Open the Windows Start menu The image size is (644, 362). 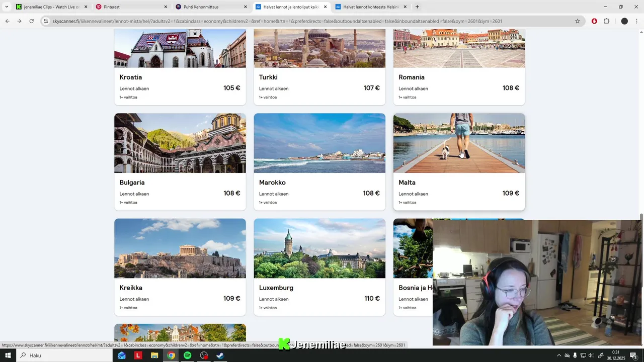pyautogui.click(x=8, y=355)
